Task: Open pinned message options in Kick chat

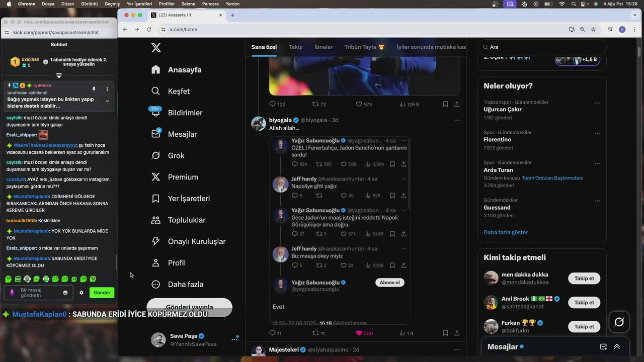Action: 107,89
